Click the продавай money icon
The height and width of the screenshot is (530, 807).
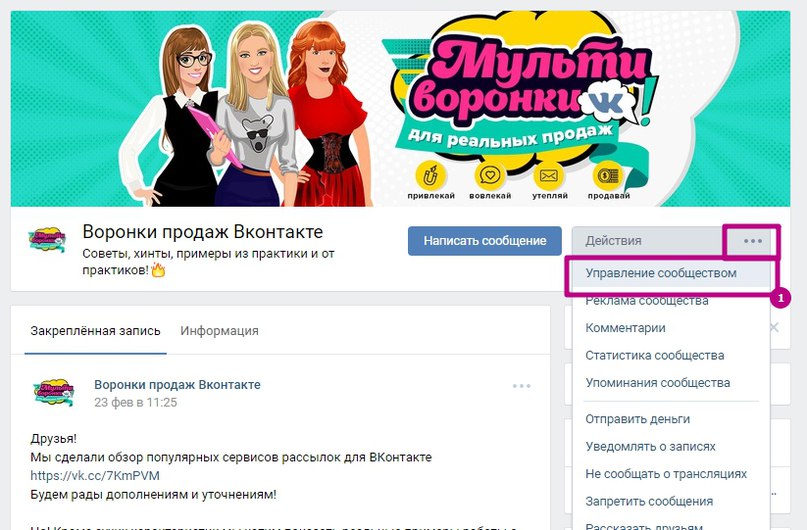(608, 176)
